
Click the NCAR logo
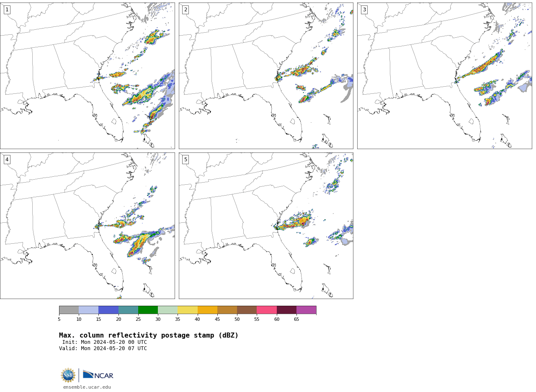98,375
